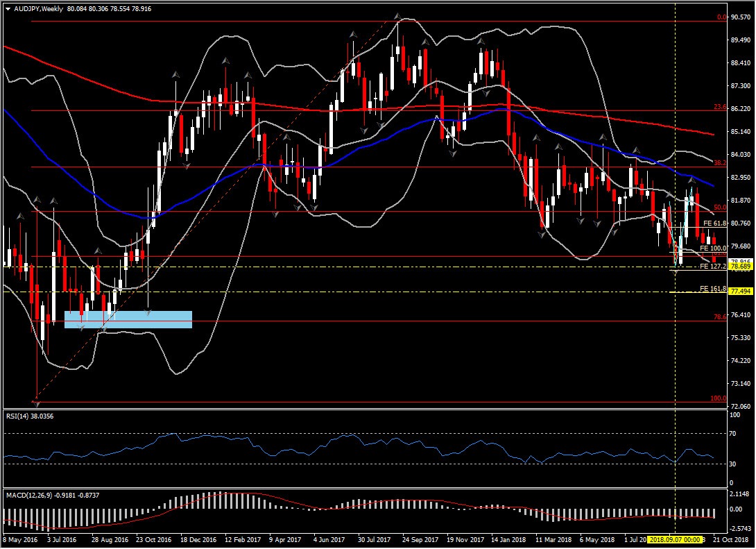Click the 8 May 2016 time axis label
This screenshot has height=549, width=756.
(21, 539)
